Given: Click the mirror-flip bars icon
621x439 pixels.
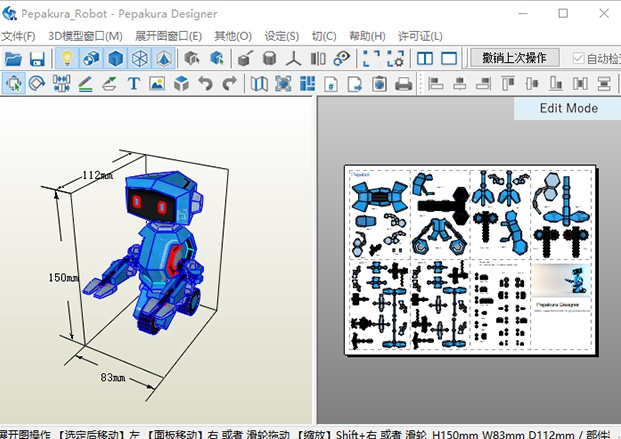Looking at the screenshot, I should (318, 59).
